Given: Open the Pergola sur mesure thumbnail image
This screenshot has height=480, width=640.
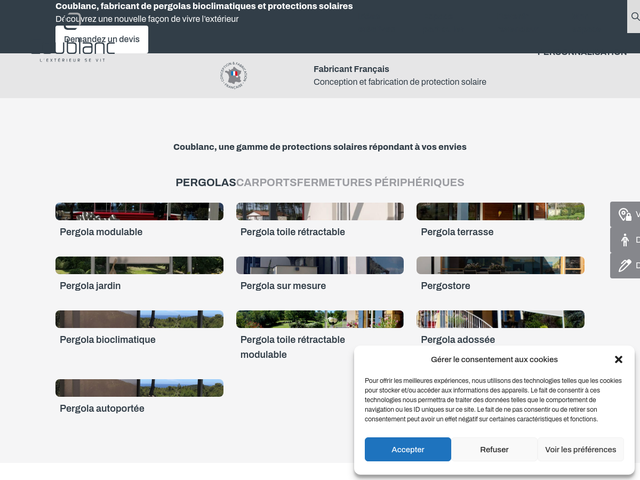Looking at the screenshot, I should pos(320,265).
